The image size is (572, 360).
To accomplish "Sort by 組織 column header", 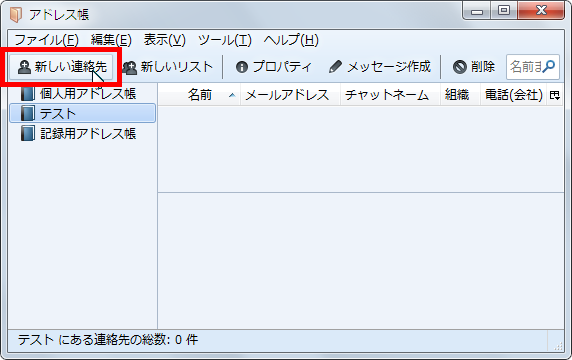I will (460, 95).
